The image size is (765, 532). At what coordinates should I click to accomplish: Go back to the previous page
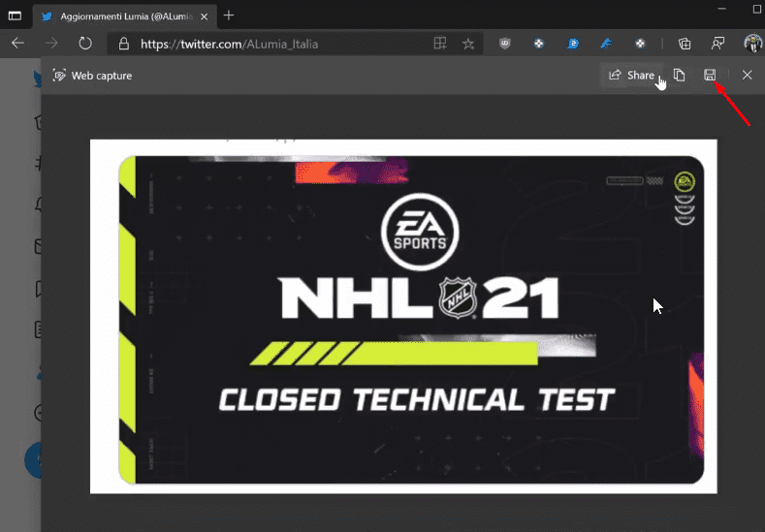pyautogui.click(x=18, y=44)
